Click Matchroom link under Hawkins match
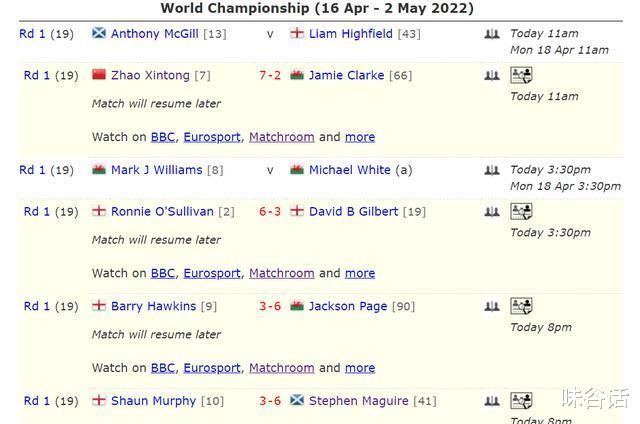Image resolution: width=640 pixels, height=424 pixels. (282, 368)
